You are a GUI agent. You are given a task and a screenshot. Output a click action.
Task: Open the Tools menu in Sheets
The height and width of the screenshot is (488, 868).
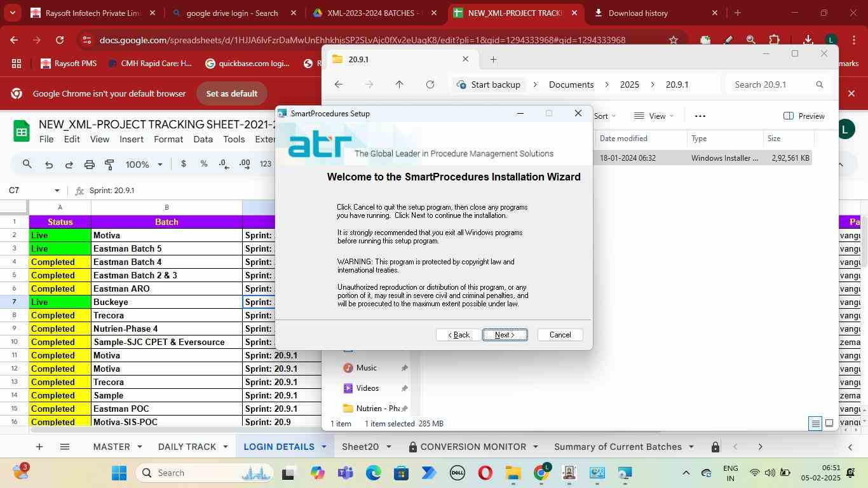click(234, 139)
